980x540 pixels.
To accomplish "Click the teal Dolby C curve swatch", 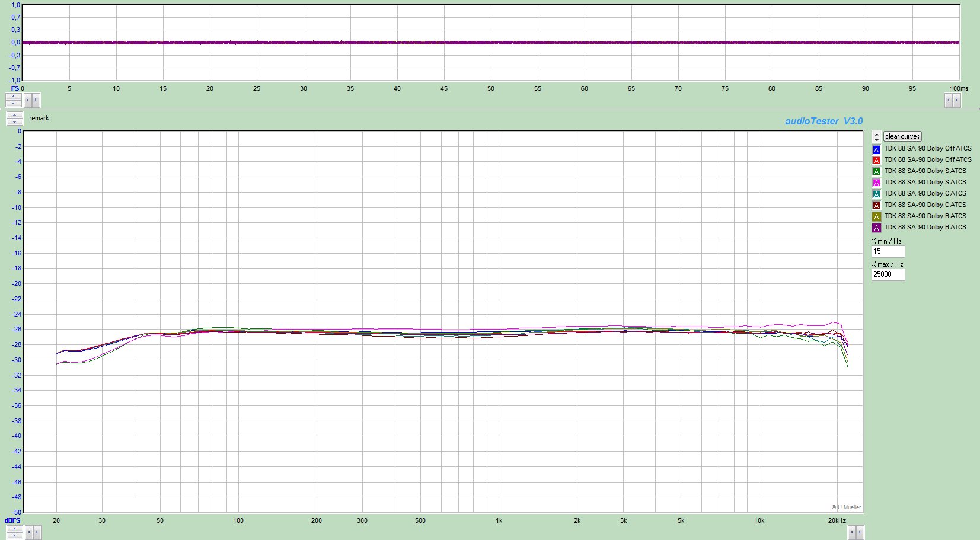I will coord(876,194).
